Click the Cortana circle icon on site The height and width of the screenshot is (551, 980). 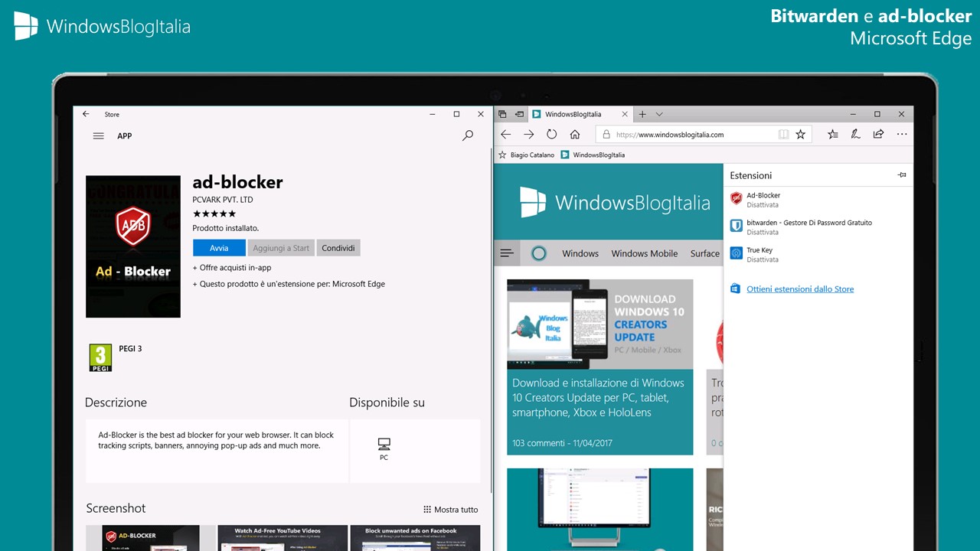[539, 253]
